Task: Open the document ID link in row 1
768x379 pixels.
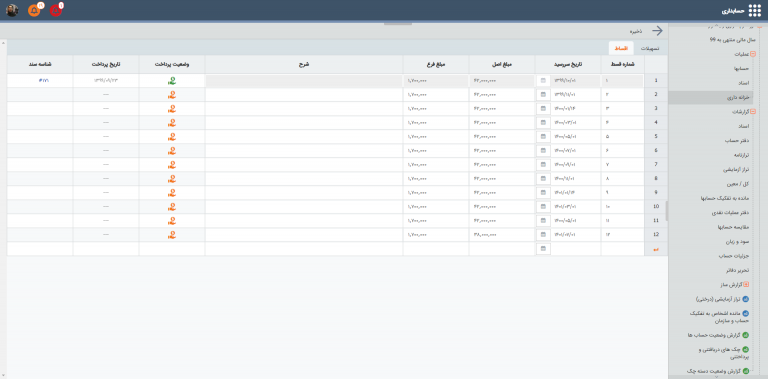Action: 44,81
